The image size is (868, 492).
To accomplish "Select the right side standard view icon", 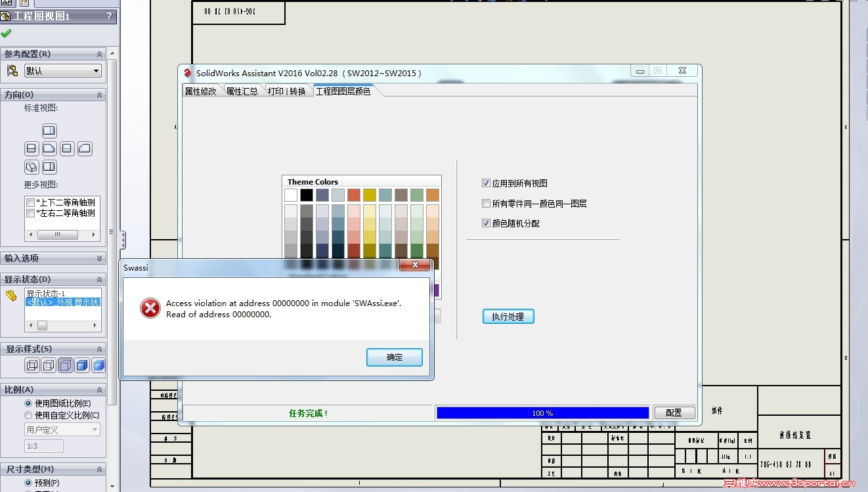I will pos(67,148).
